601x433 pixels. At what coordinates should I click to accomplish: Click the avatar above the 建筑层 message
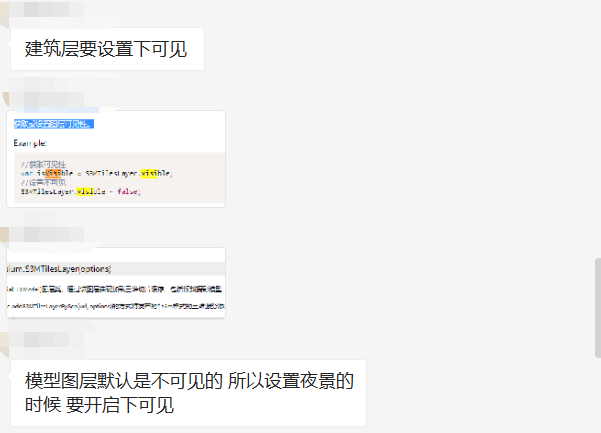4,13
